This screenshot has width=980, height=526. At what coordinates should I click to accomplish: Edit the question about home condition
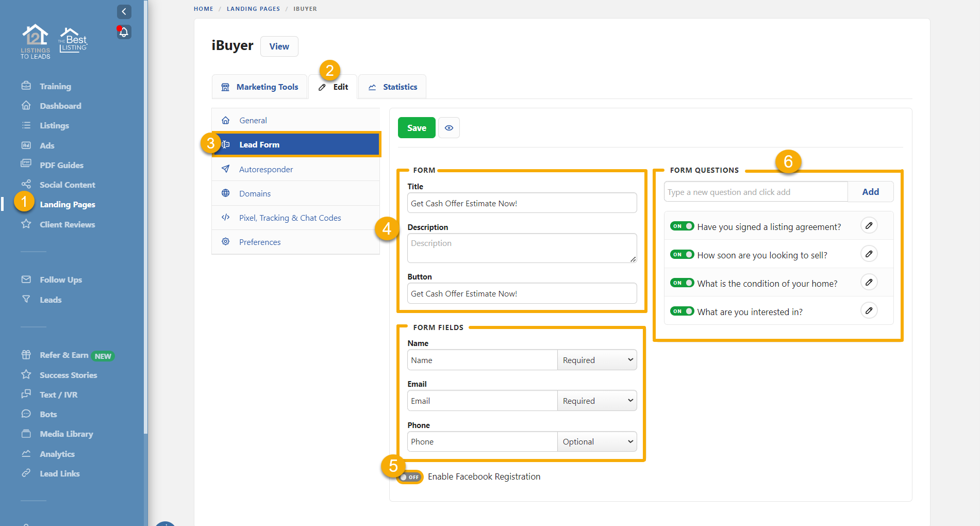coord(869,282)
